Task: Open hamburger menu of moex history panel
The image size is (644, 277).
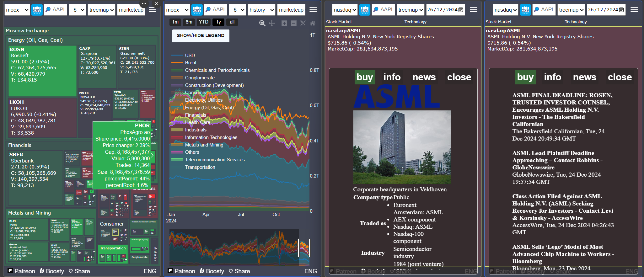Action: tap(313, 10)
